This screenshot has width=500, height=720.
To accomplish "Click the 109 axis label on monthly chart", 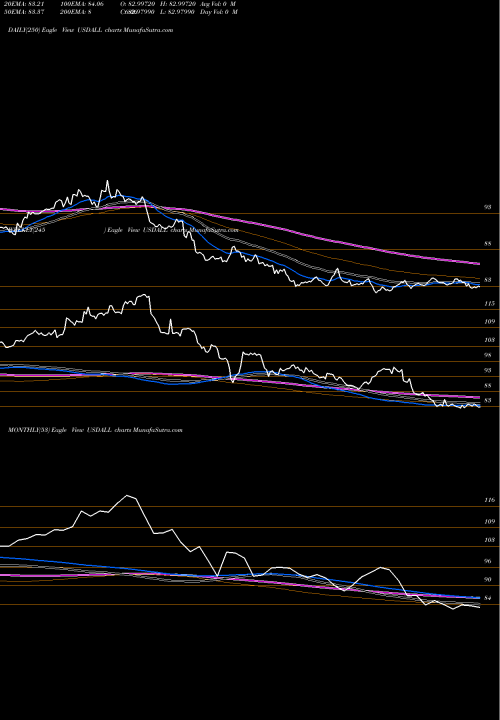I will pyautogui.click(x=489, y=522).
